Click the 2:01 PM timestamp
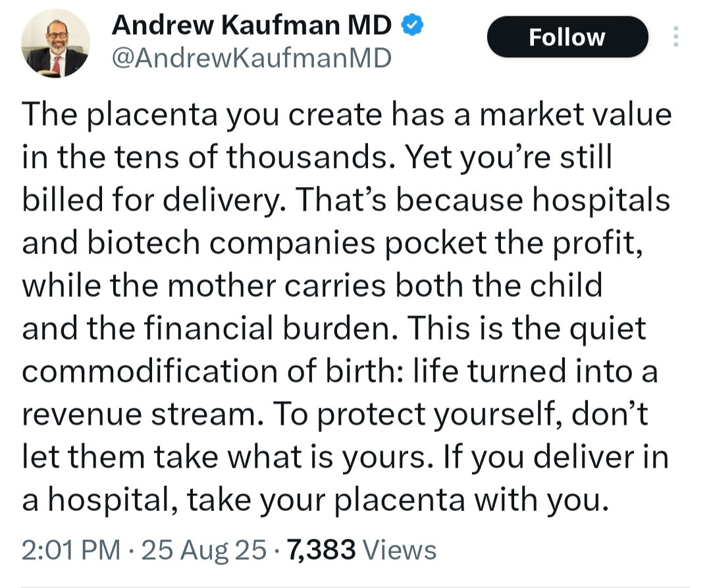 [x=71, y=549]
